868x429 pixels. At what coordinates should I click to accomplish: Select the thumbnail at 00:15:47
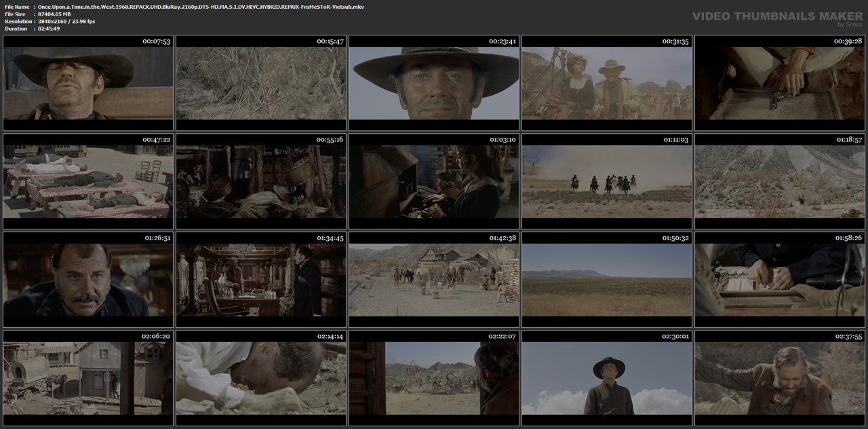[x=261, y=83]
